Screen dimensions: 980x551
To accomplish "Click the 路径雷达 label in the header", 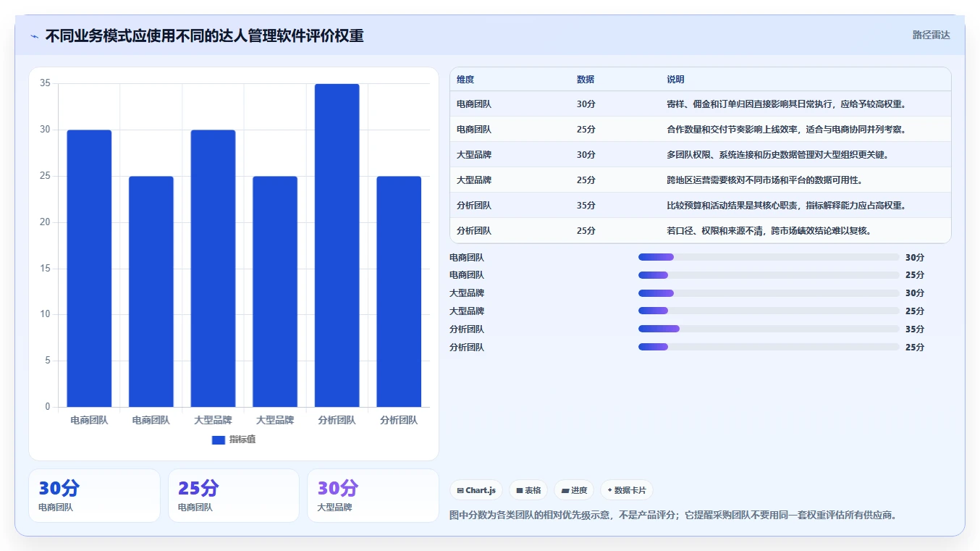I will click(x=931, y=35).
